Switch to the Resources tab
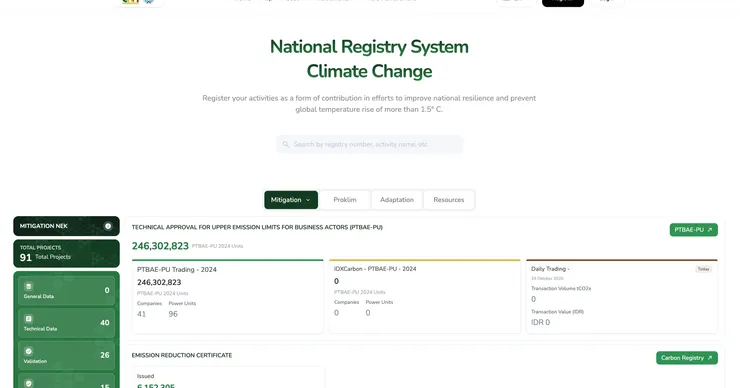Screen dimensions: 740x388 click(x=449, y=200)
